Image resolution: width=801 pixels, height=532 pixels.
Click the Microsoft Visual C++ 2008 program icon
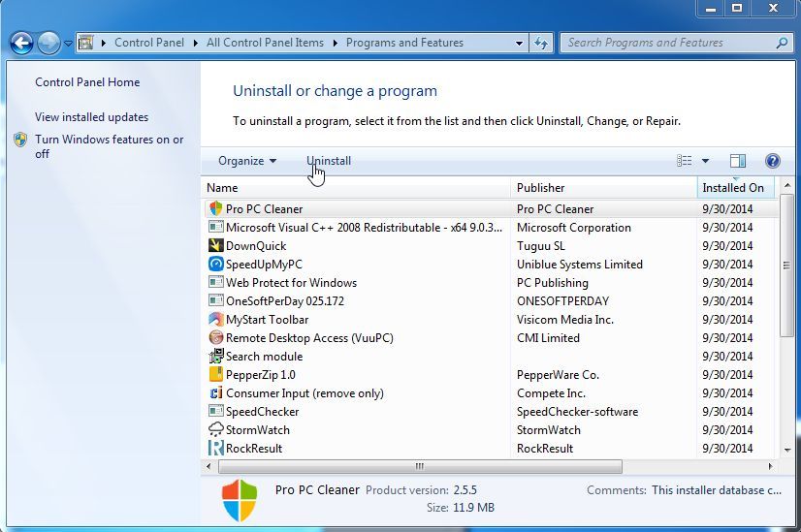coord(216,227)
